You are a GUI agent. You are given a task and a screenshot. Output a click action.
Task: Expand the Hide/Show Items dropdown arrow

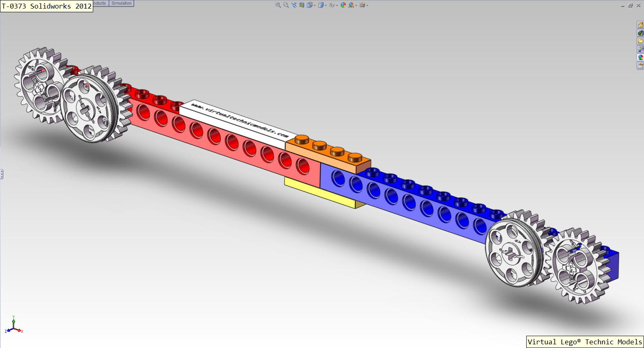[x=337, y=5]
